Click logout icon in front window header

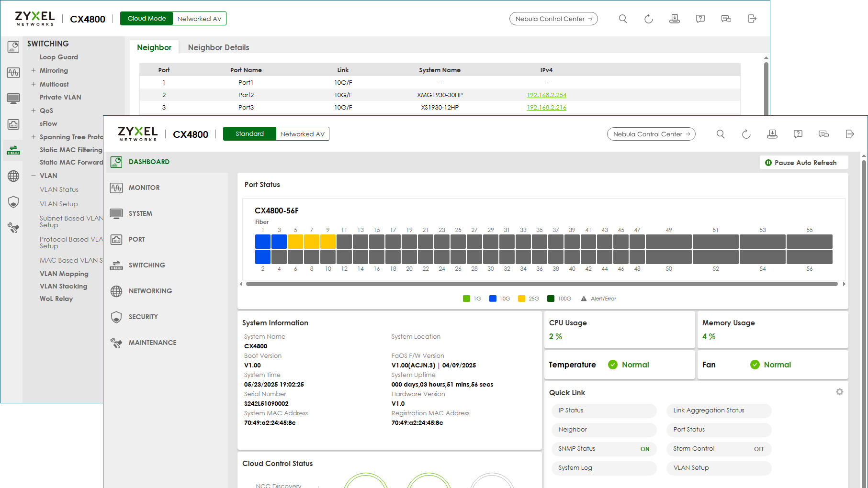pyautogui.click(x=850, y=134)
